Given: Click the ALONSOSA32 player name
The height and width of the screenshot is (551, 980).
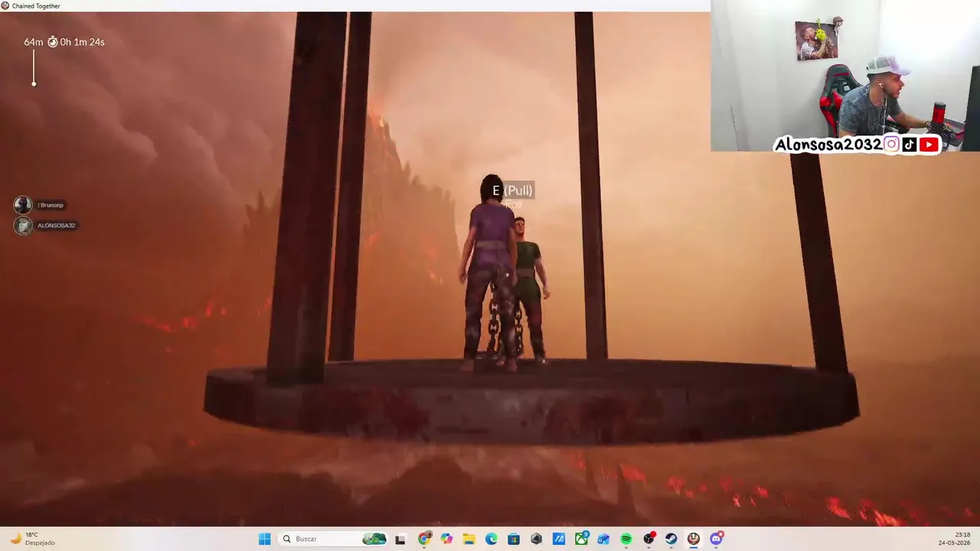Looking at the screenshot, I should [x=57, y=226].
